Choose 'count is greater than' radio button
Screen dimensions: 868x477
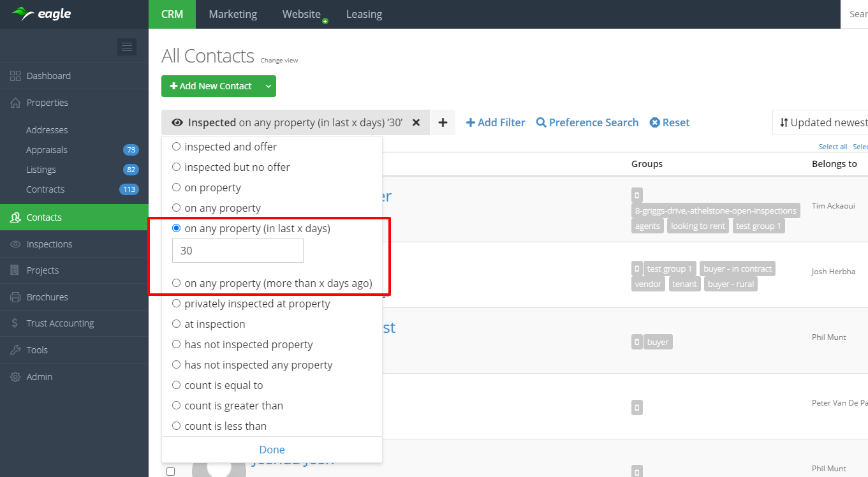click(177, 406)
